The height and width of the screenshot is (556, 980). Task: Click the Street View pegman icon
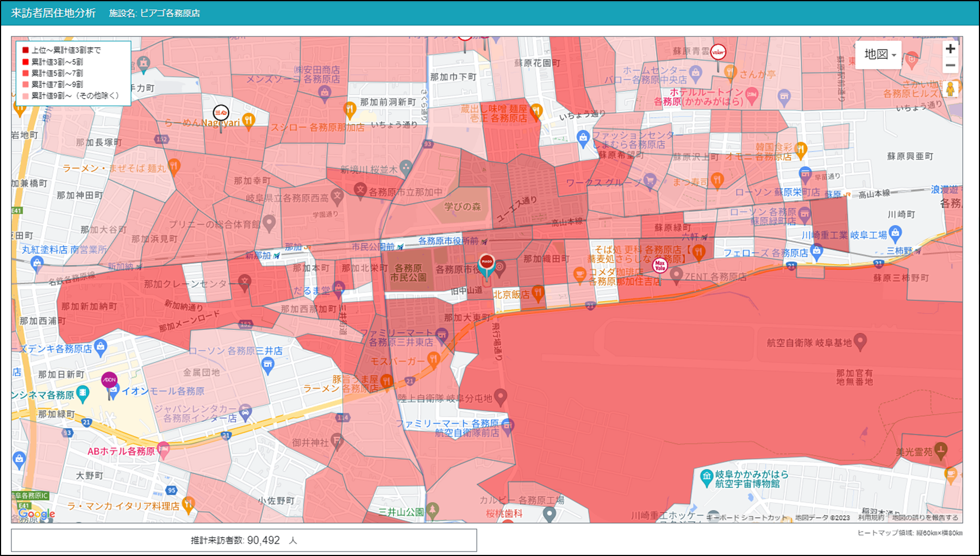coord(950,89)
